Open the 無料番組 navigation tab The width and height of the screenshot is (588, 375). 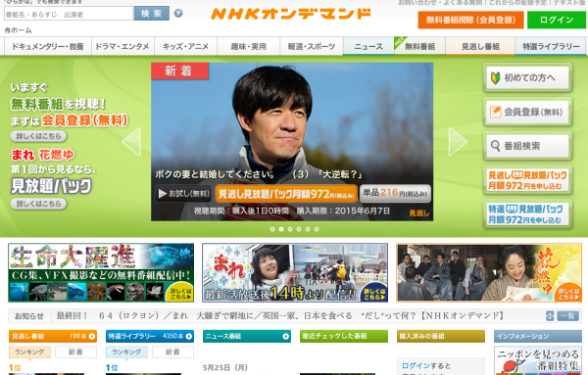(x=419, y=46)
